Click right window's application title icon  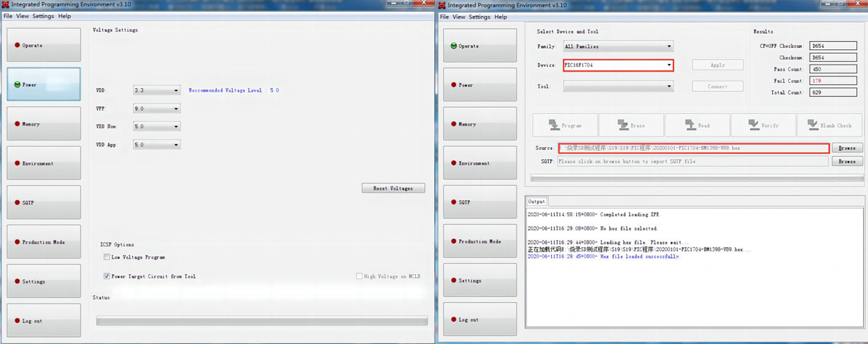[x=442, y=5]
